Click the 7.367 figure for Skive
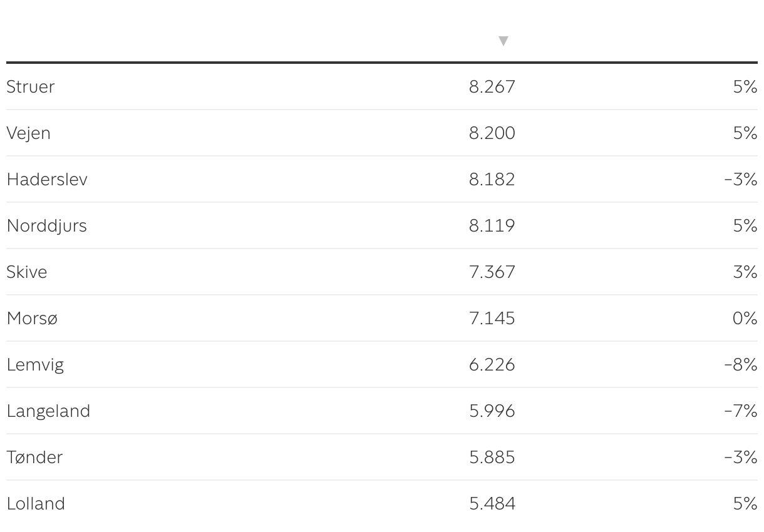The height and width of the screenshot is (532, 764). point(492,272)
